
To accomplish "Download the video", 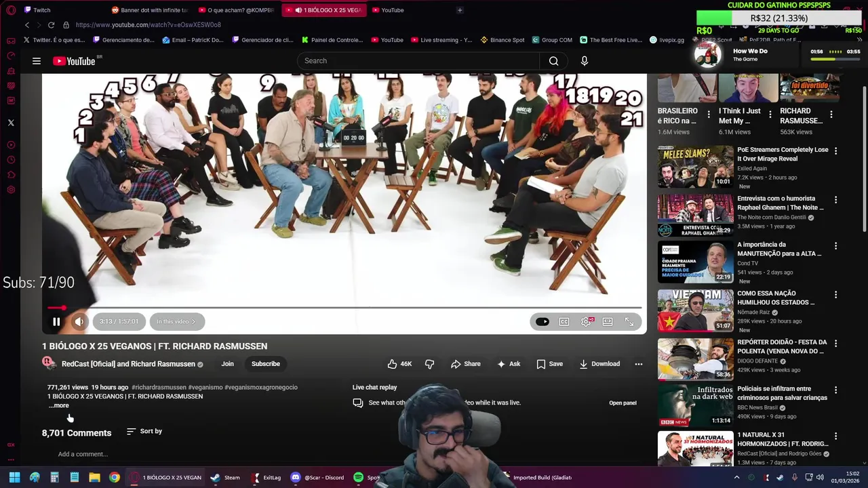I will pos(599,364).
